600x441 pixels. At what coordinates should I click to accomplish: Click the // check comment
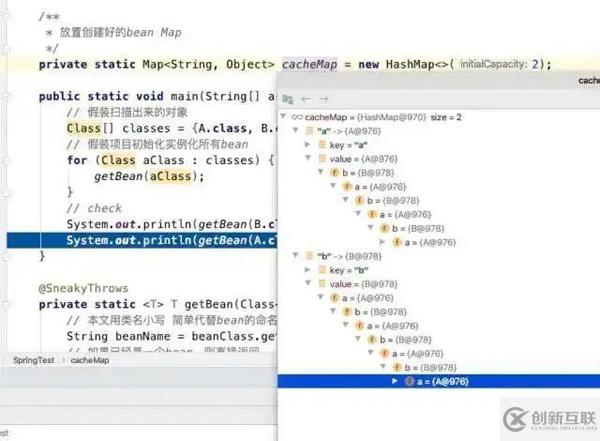point(94,208)
